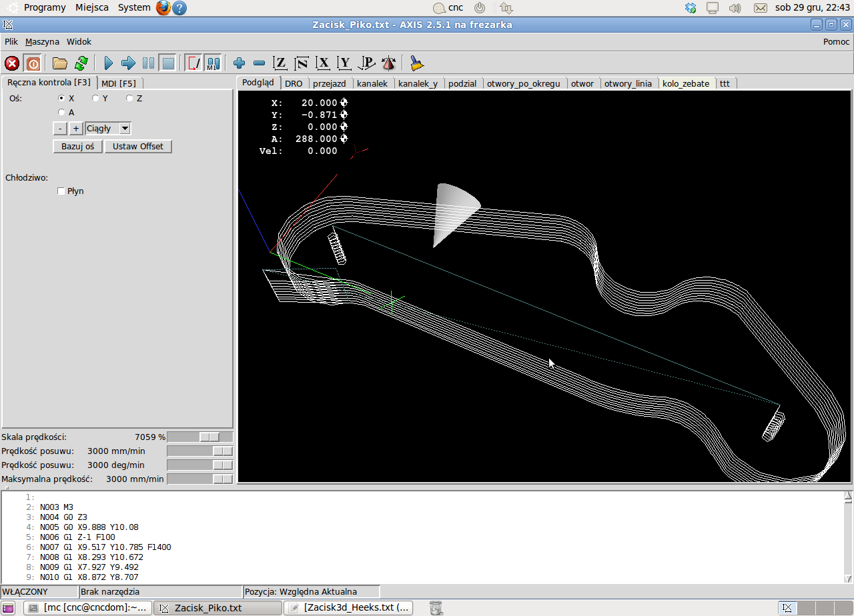Viewport: 854px width, 616px height.
Task: Switch to top Z view
Action: click(x=280, y=63)
